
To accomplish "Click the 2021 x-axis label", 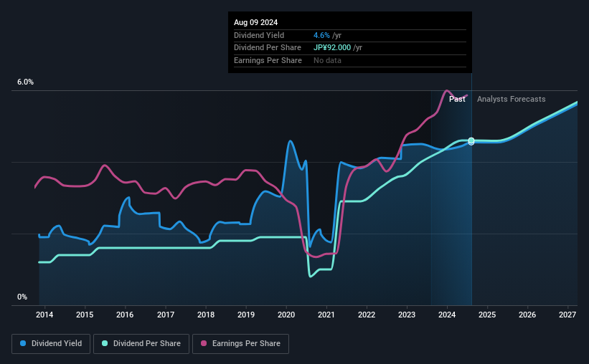I will (326, 315).
